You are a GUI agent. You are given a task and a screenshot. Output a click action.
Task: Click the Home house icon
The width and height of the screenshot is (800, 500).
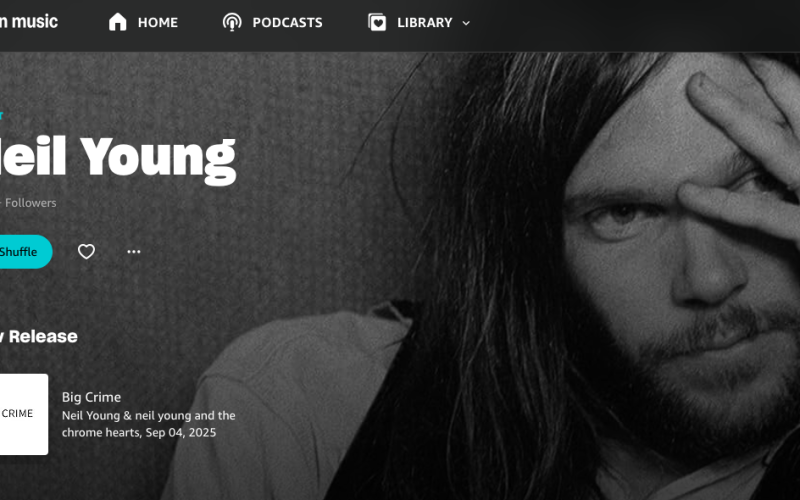pos(117,22)
